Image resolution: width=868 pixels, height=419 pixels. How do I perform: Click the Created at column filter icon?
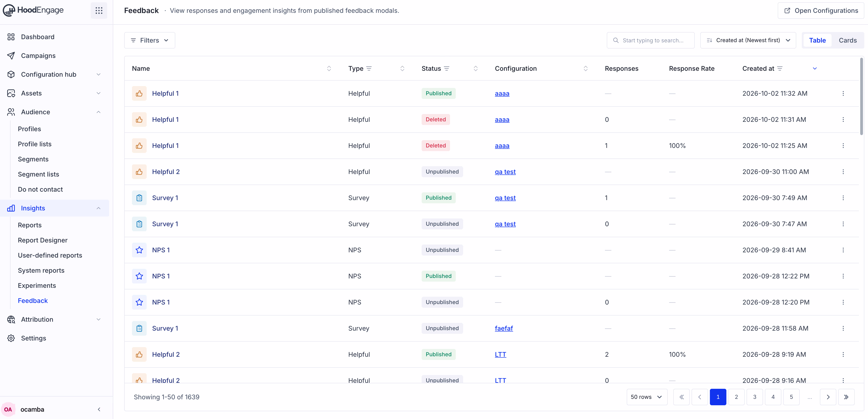tap(780, 68)
